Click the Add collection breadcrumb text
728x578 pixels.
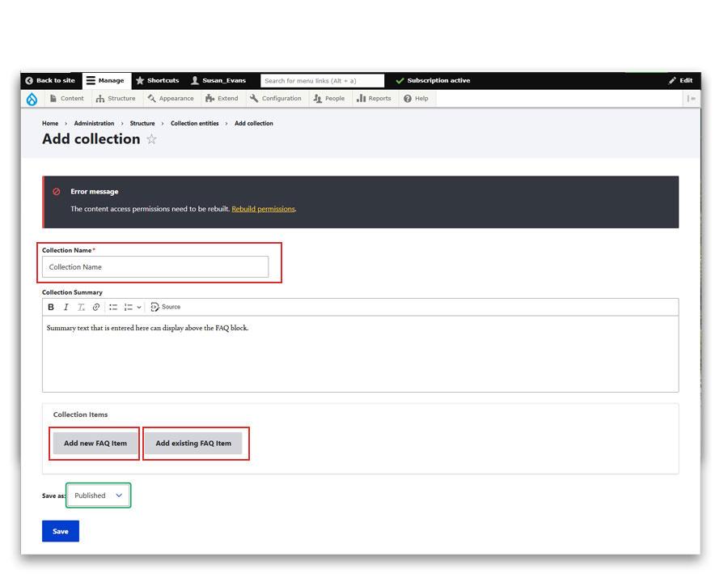tap(254, 124)
